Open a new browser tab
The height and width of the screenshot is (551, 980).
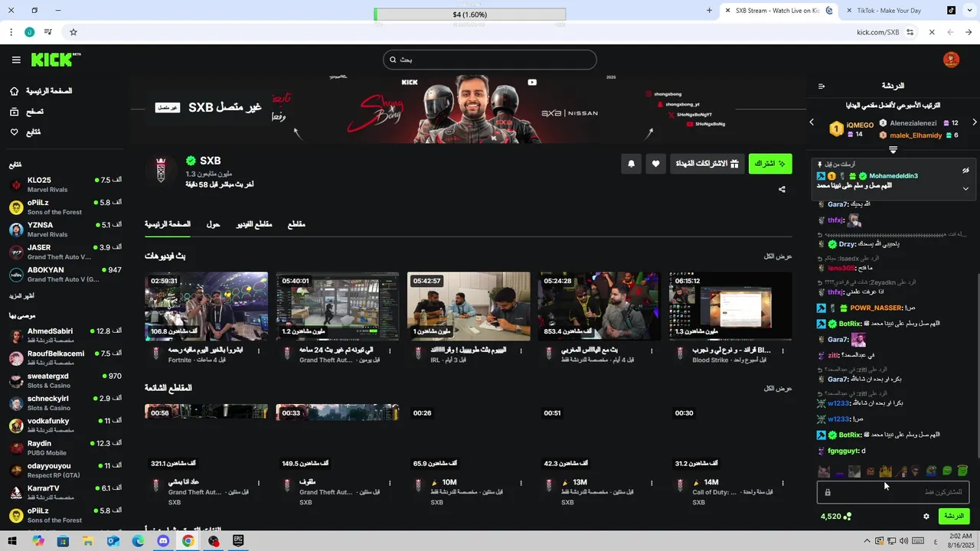tap(709, 11)
